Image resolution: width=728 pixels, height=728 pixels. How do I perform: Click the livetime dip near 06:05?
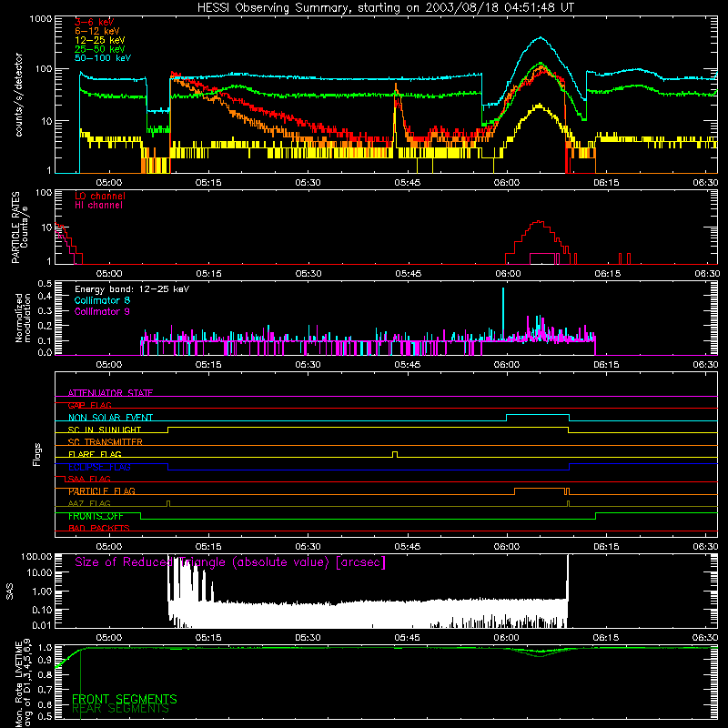point(540,653)
